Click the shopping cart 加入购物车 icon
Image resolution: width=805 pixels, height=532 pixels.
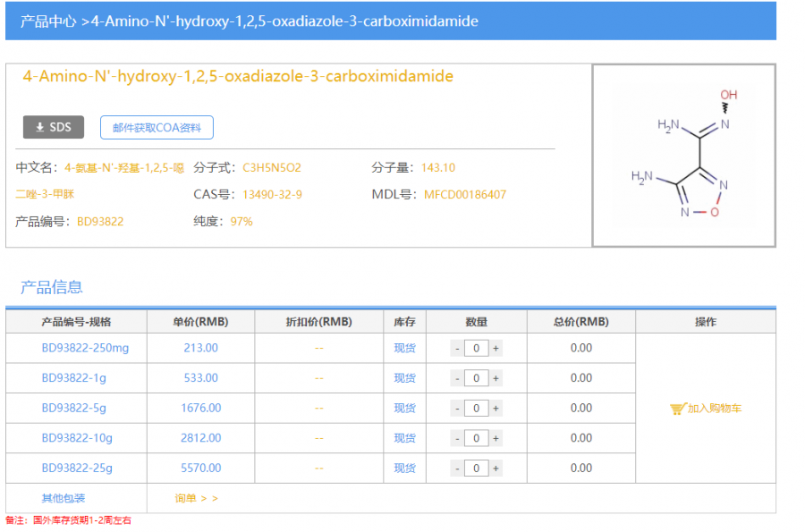(x=677, y=409)
